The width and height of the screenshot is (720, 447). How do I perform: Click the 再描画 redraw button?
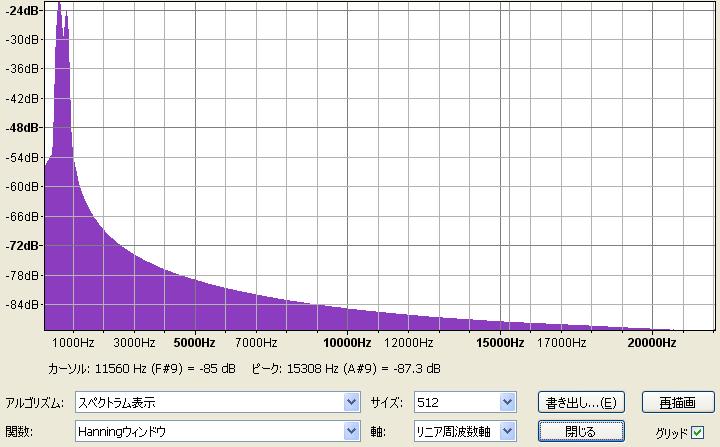pos(677,403)
